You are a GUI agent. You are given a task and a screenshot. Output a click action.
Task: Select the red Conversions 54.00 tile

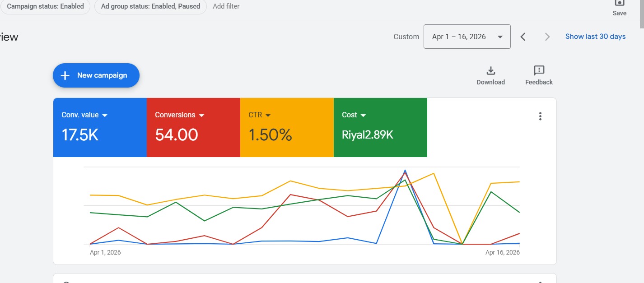[193, 135]
